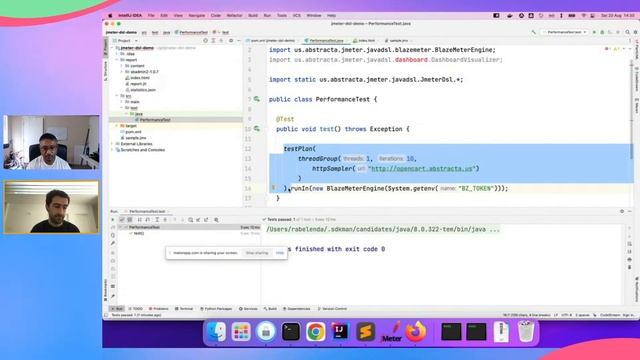Open Launchpad from the Dock
This screenshot has height=360, width=640.
(x=241, y=331)
